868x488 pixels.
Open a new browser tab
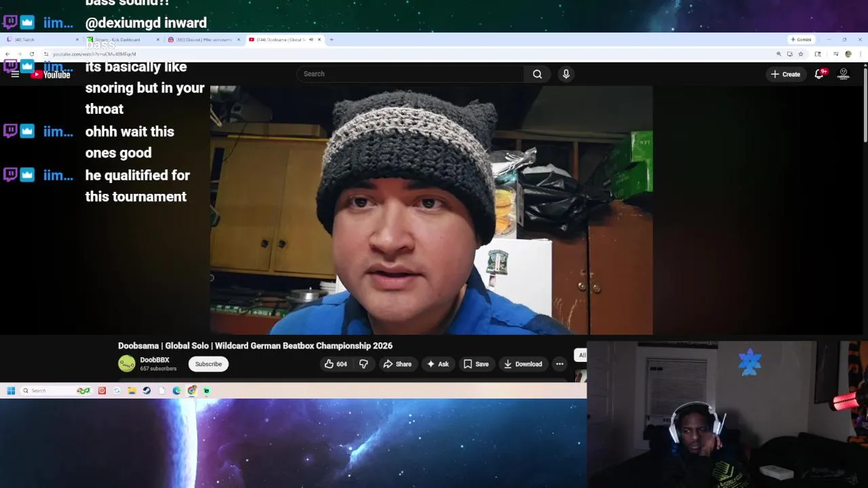pyautogui.click(x=331, y=39)
